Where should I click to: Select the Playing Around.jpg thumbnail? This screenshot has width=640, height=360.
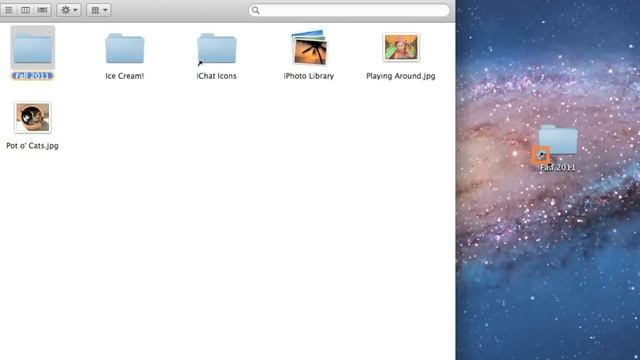[x=401, y=47]
